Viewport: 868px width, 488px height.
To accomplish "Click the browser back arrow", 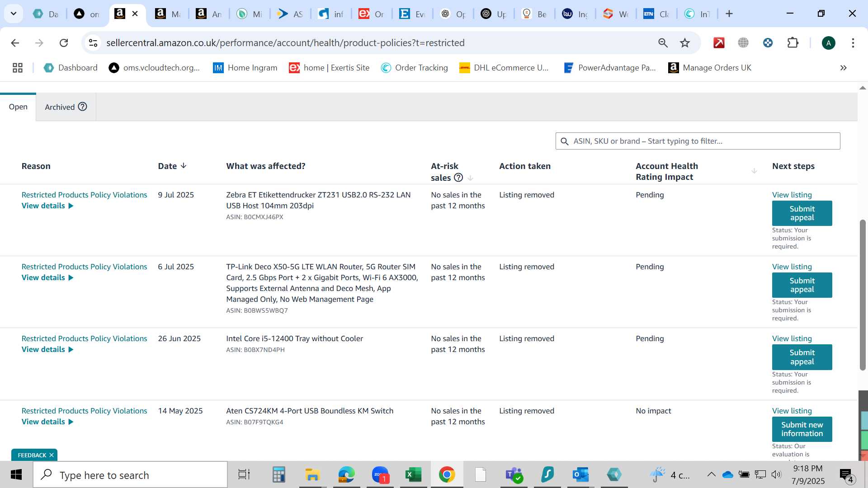I will click(15, 43).
